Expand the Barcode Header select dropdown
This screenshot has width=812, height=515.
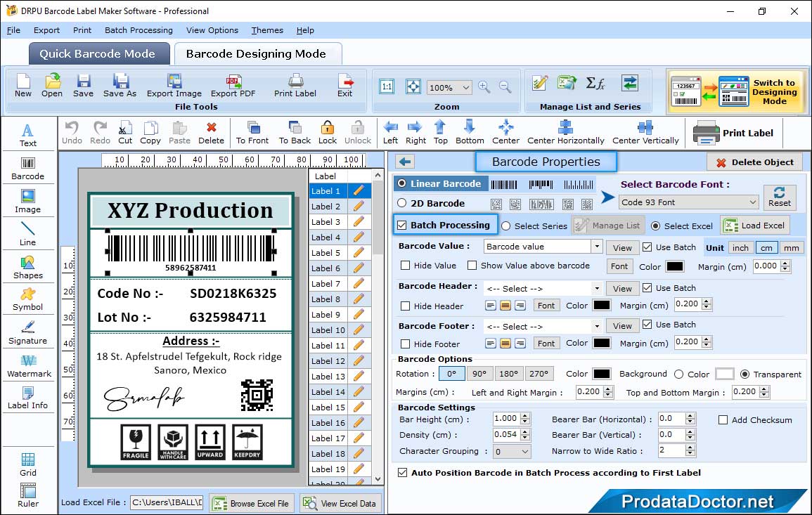[597, 288]
